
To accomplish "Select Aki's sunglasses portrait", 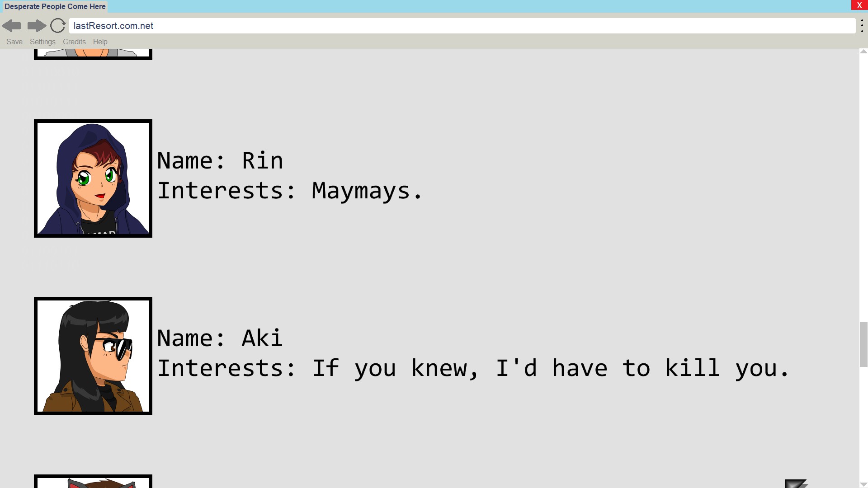I will tap(93, 356).
